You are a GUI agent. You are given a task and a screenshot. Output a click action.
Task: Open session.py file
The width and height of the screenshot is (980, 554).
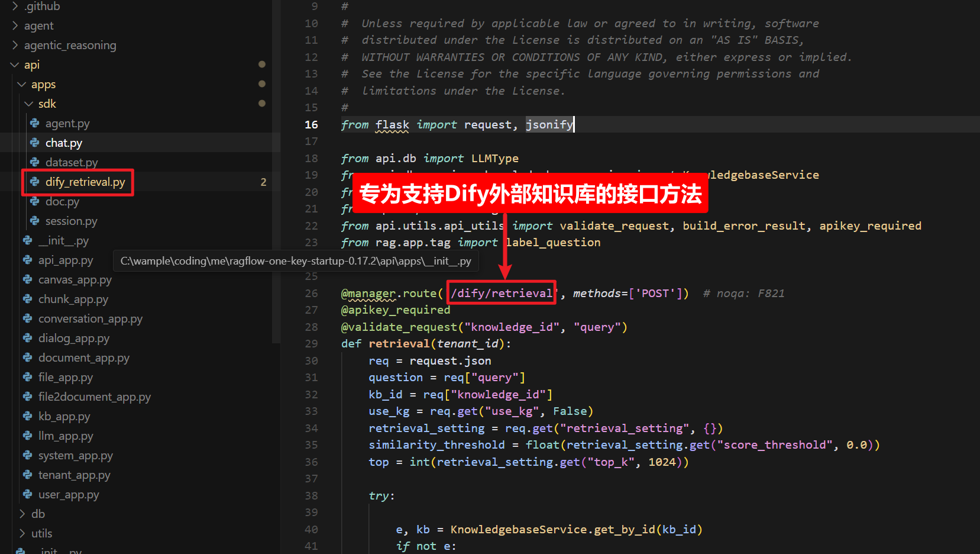coord(72,221)
